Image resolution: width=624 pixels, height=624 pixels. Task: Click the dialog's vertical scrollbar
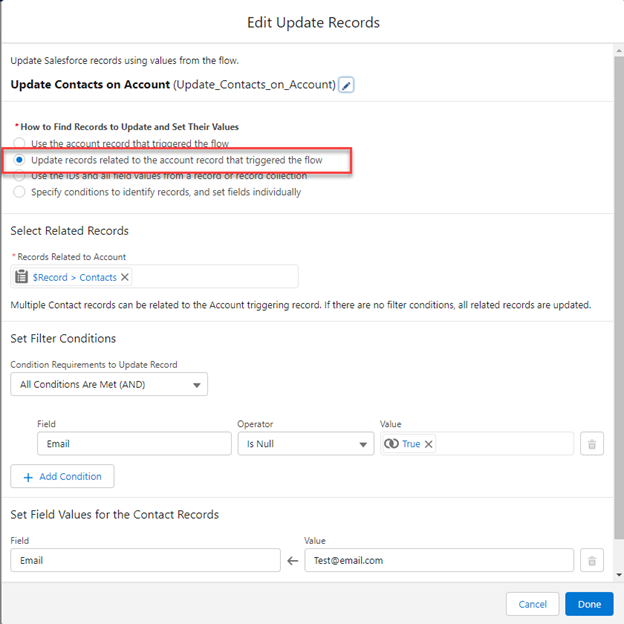[x=619, y=300]
